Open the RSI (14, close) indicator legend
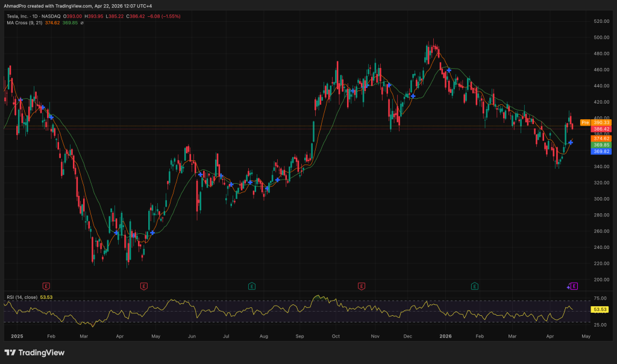The image size is (617, 364). coord(29,297)
